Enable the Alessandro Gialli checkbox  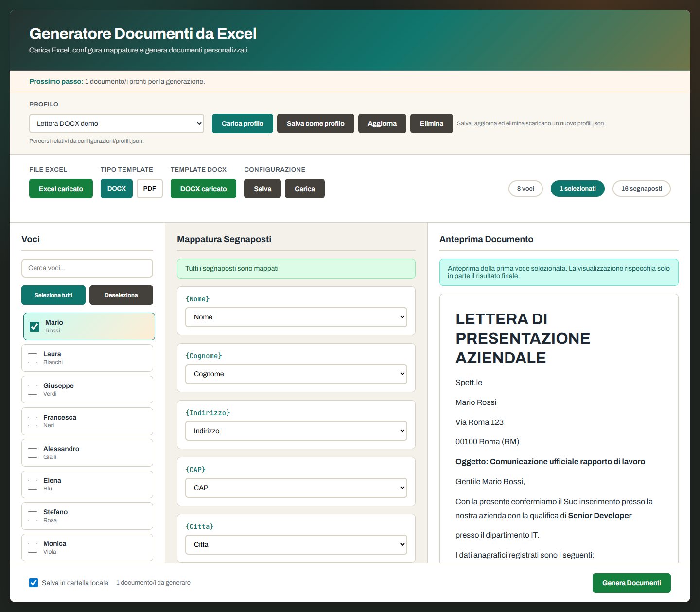pos(33,453)
